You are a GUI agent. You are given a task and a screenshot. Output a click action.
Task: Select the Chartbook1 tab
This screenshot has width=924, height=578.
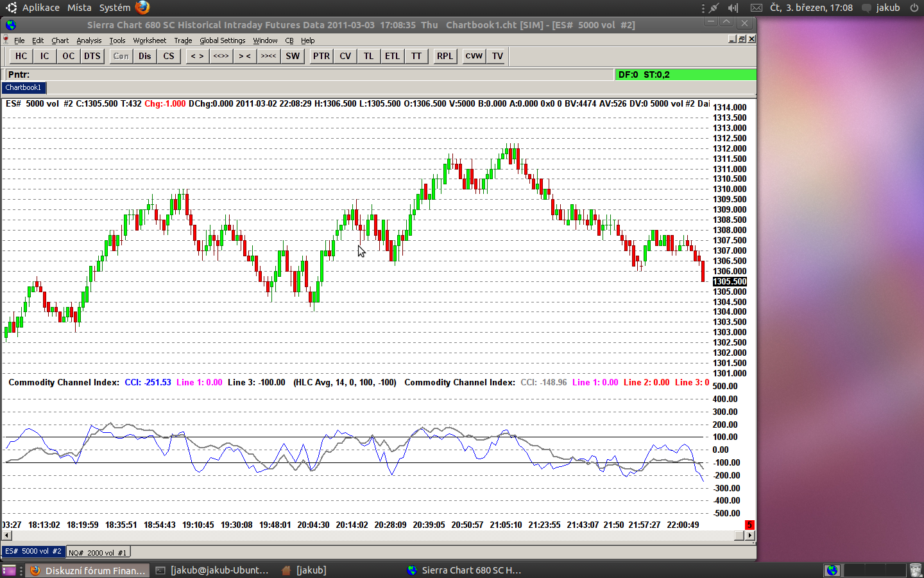24,88
